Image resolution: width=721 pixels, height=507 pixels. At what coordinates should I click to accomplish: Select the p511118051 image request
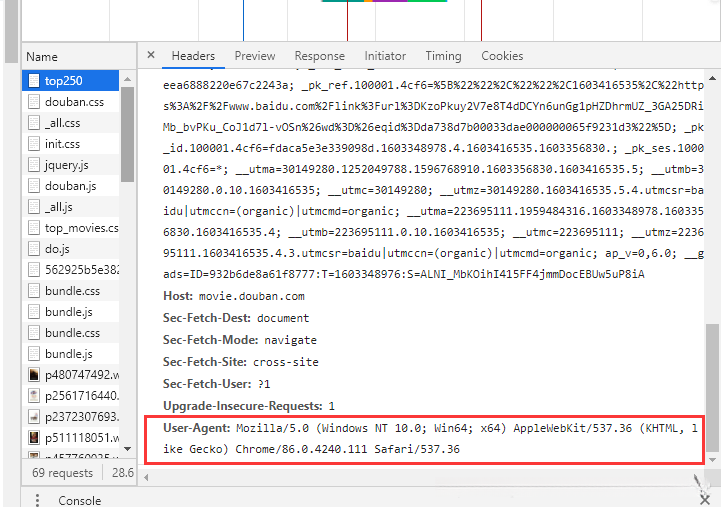click(x=70, y=438)
